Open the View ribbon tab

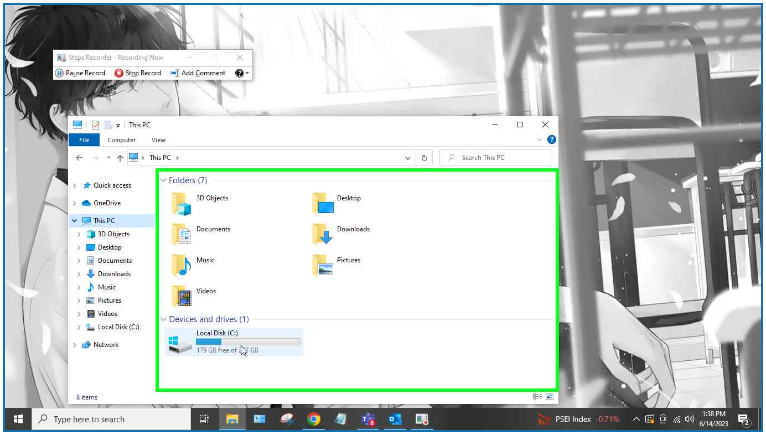tap(158, 140)
